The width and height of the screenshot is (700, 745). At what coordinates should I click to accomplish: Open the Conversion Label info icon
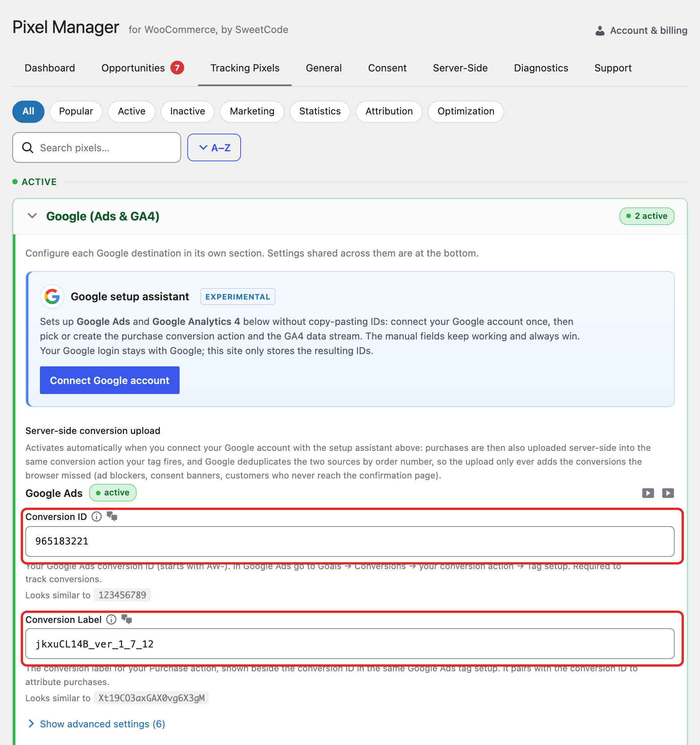tap(111, 619)
